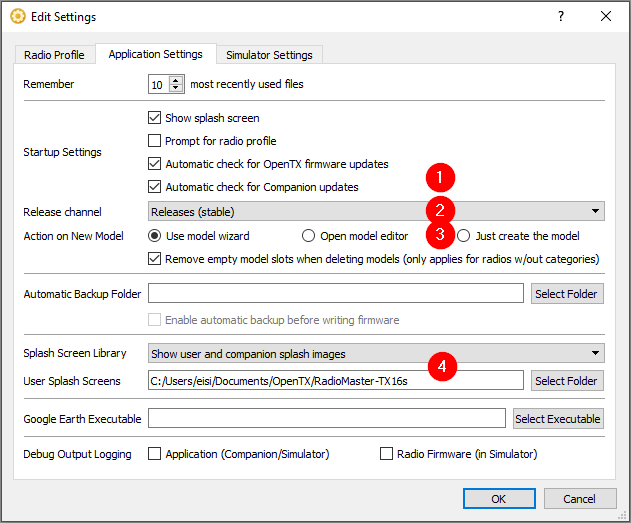
Task: Switch to the Radio Profile tab
Action: click(54, 55)
